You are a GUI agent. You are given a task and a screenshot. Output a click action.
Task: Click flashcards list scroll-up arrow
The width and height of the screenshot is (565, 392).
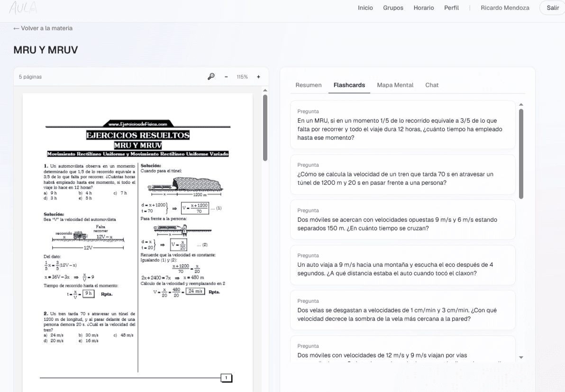[521, 104]
